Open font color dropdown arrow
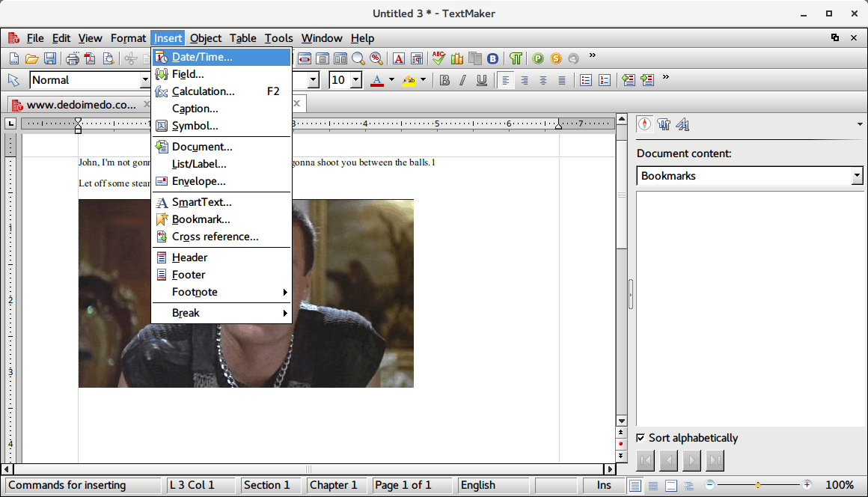868x497 pixels. pyautogui.click(x=391, y=79)
